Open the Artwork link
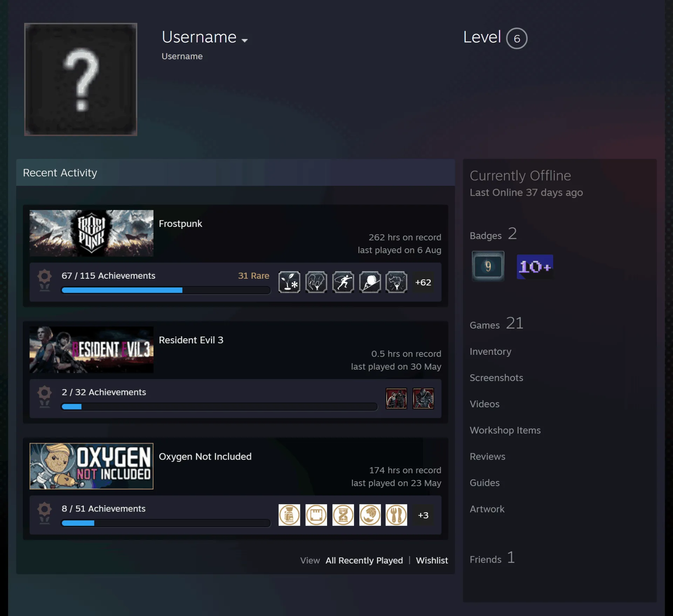673x616 pixels. 487,509
